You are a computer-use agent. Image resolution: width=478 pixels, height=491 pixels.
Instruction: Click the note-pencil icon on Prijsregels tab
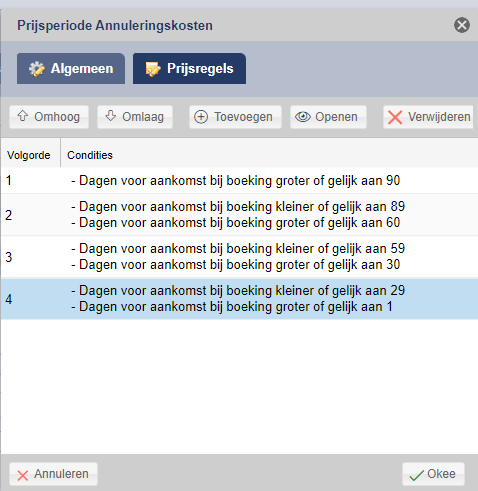153,69
